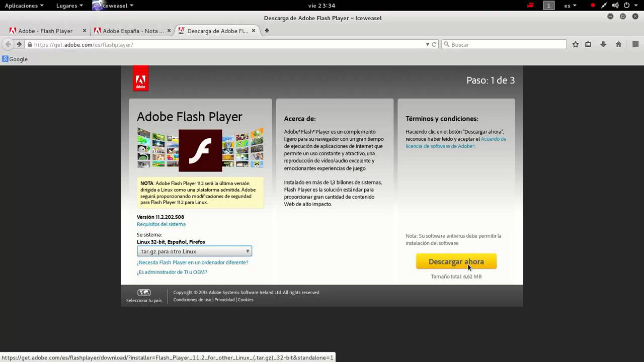Select the Descarga de Adobe Fl... tab
Screen dimensions: 644x362
pyautogui.click(x=217, y=31)
